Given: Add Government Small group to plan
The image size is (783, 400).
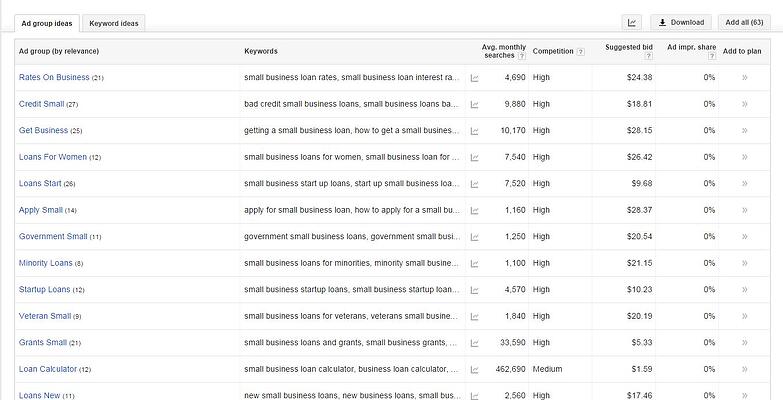Looking at the screenshot, I should [745, 236].
